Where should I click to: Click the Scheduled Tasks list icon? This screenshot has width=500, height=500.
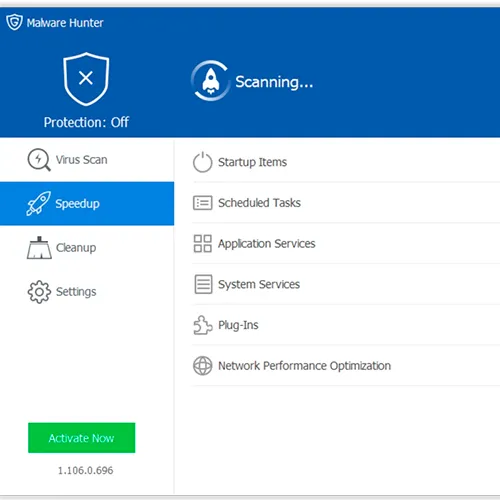[203, 203]
